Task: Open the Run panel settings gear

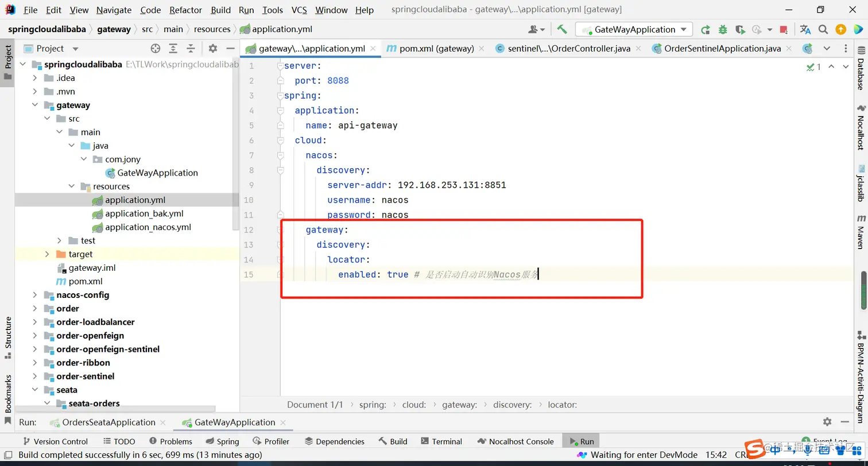Action: point(827,422)
